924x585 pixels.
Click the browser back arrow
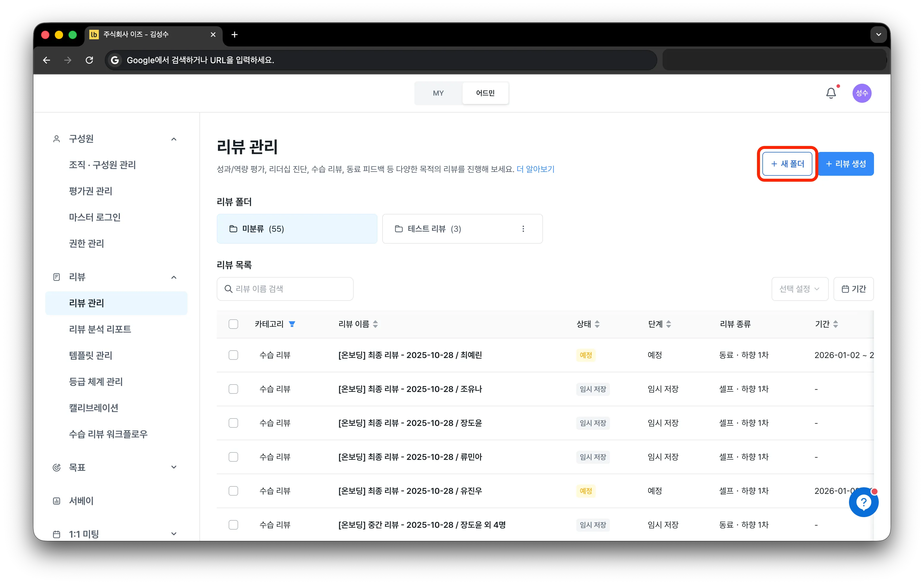click(47, 60)
